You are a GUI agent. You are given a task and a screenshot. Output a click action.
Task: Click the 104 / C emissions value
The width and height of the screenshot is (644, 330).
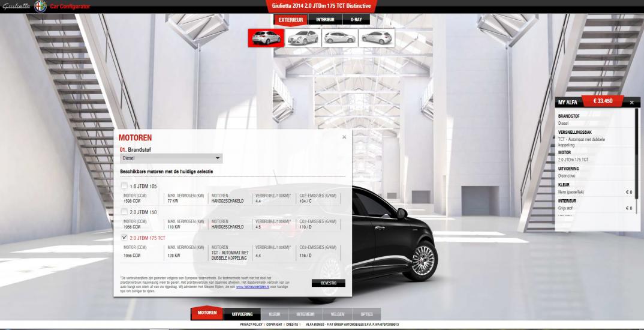[306, 202]
